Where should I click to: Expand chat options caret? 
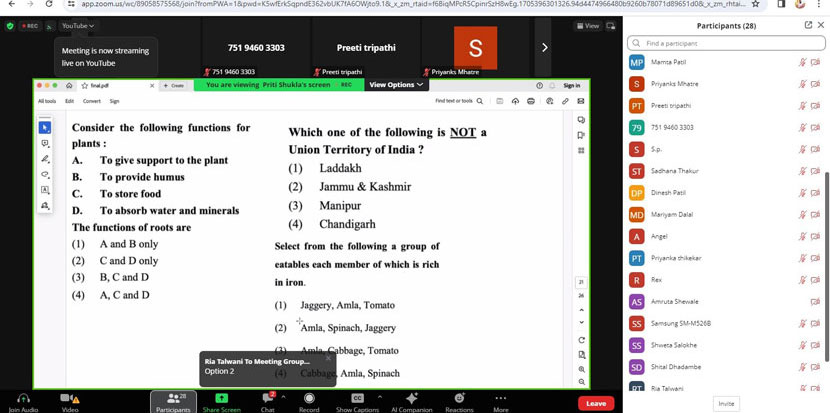283,396
